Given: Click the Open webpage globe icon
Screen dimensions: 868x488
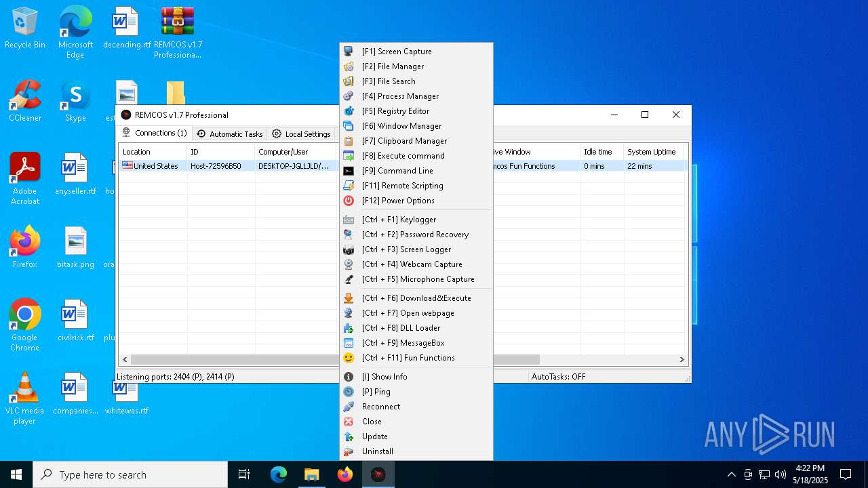Looking at the screenshot, I should [x=349, y=313].
